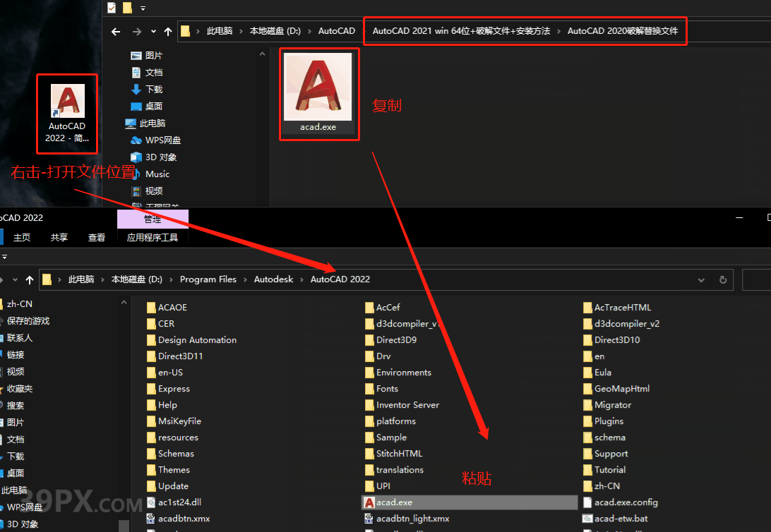Select 下载 in upper navigation pane
This screenshot has width=771, height=532.
point(147,90)
